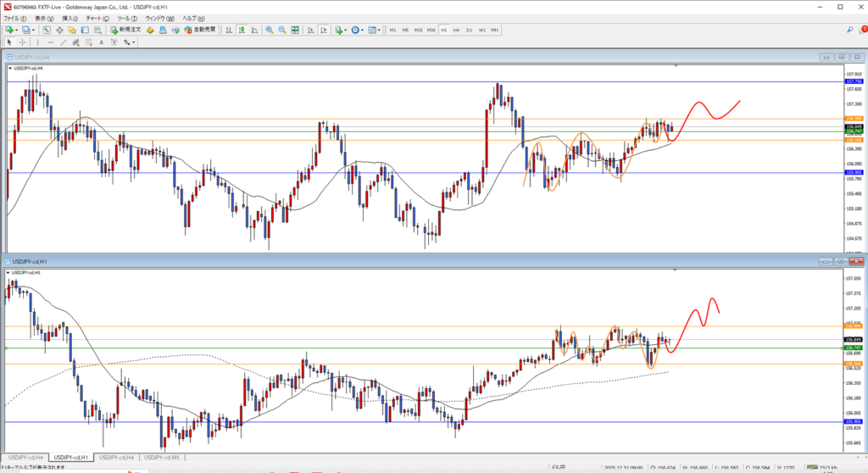868x473 pixels.
Task: Select the D1 timeframe button
Action: (x=469, y=30)
